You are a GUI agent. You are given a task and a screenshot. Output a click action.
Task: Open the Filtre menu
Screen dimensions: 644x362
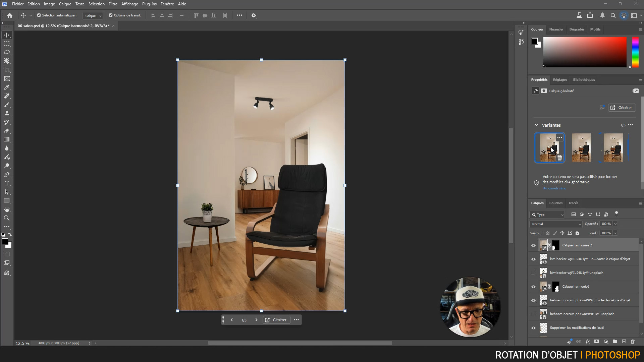click(113, 4)
